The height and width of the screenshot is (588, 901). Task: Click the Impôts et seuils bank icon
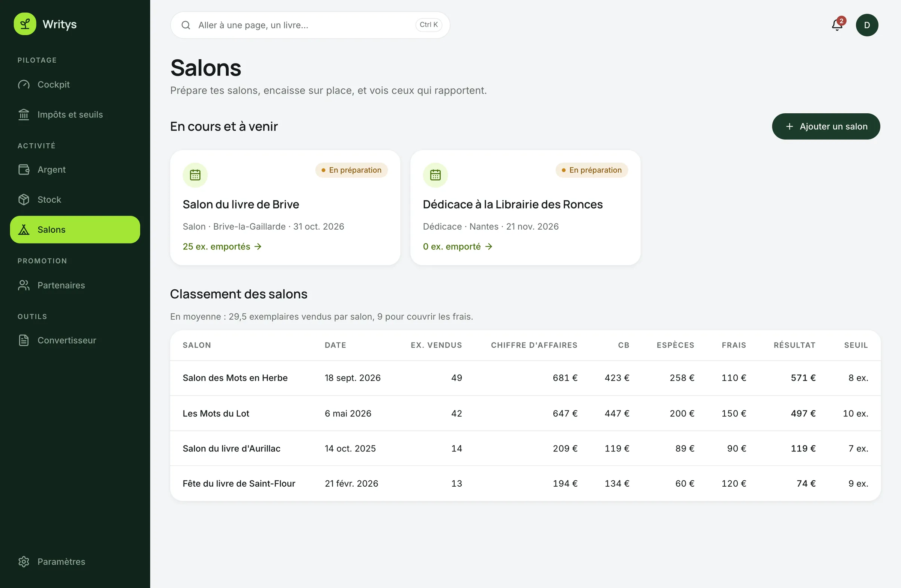pyautogui.click(x=24, y=114)
